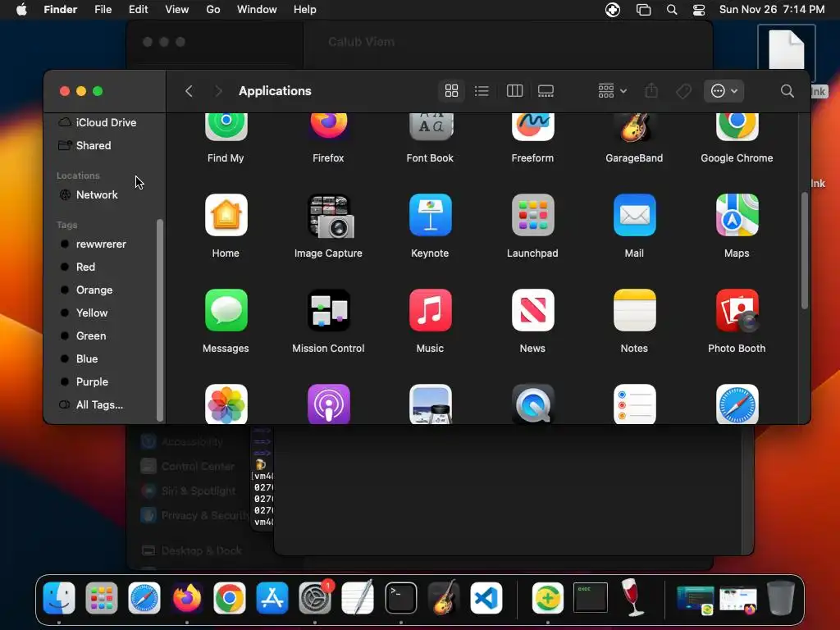The width and height of the screenshot is (840, 630).
Task: Switch Finder to column view
Action: point(514,91)
